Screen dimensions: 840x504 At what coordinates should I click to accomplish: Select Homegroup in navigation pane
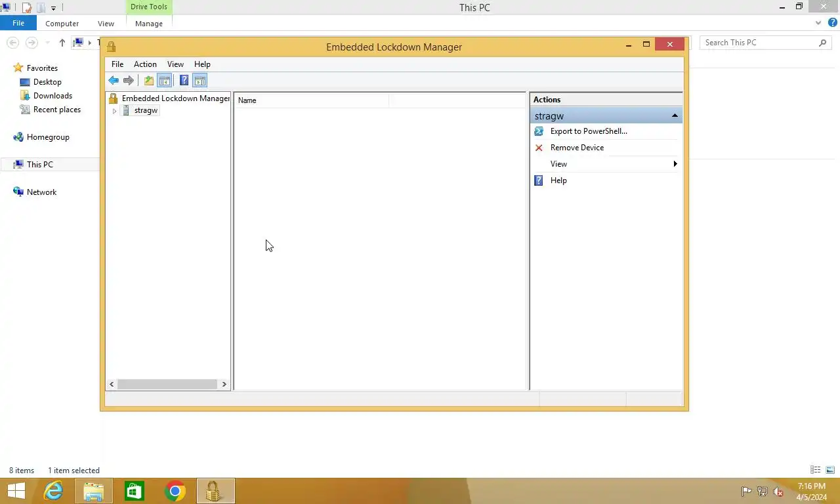click(x=48, y=137)
